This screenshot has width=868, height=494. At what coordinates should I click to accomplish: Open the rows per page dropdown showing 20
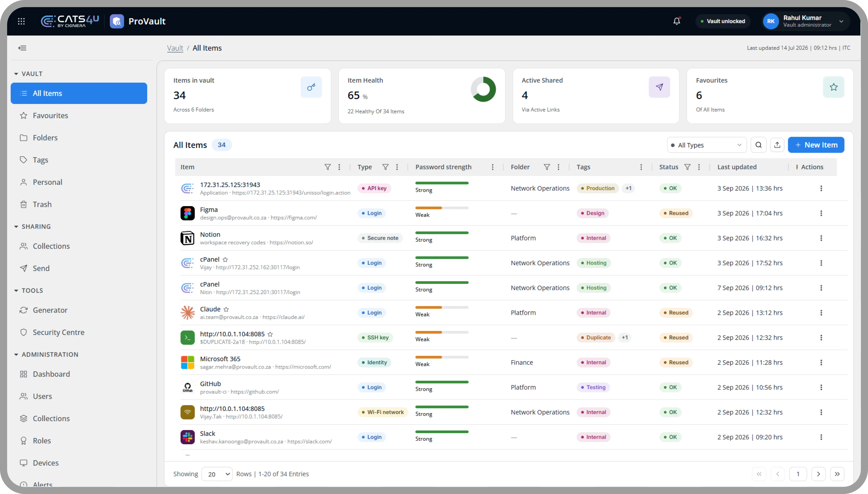click(x=217, y=474)
